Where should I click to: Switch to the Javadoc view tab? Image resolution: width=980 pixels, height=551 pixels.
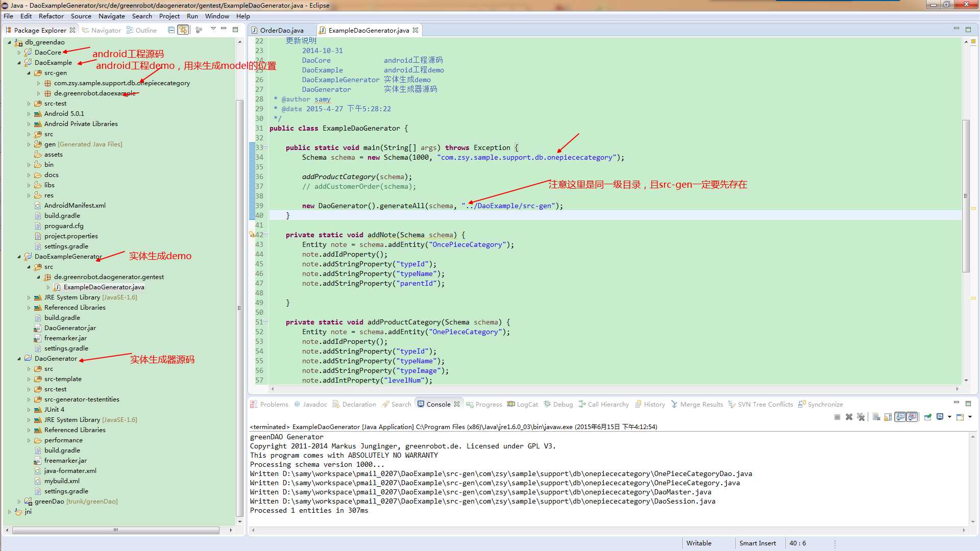click(310, 404)
